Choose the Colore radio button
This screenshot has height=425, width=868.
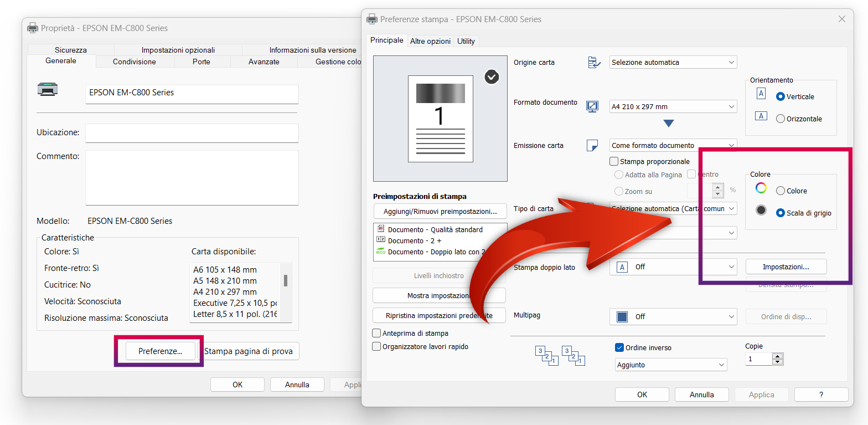click(781, 191)
